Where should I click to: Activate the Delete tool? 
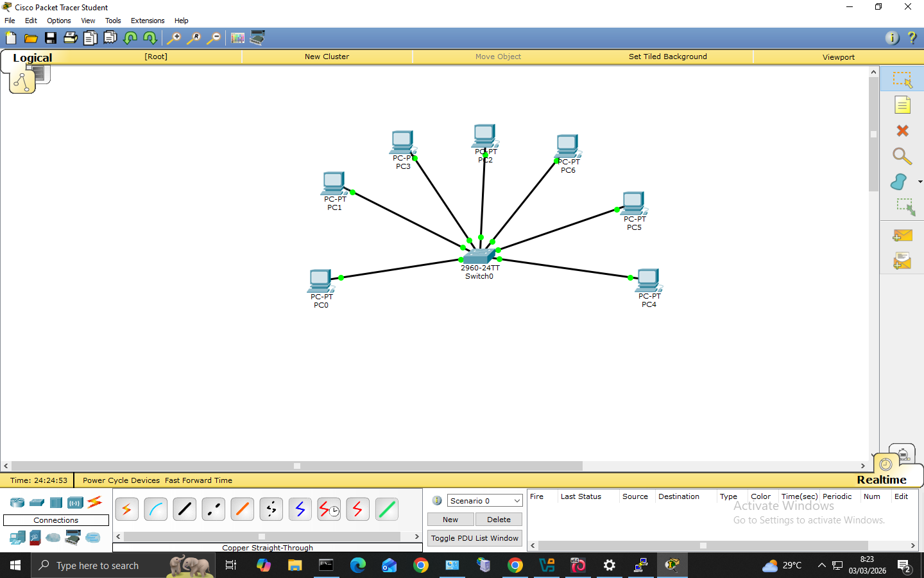(x=902, y=130)
